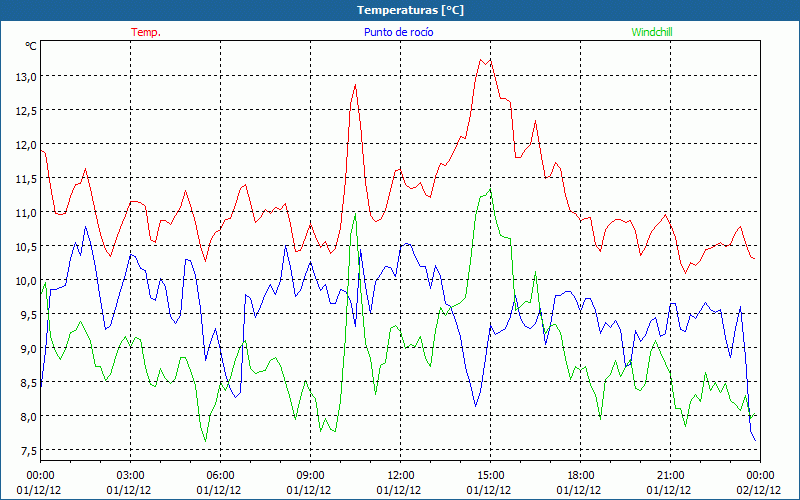Select the green 'Windchill' legend label
This screenshot has height=500, width=800.
(x=652, y=32)
